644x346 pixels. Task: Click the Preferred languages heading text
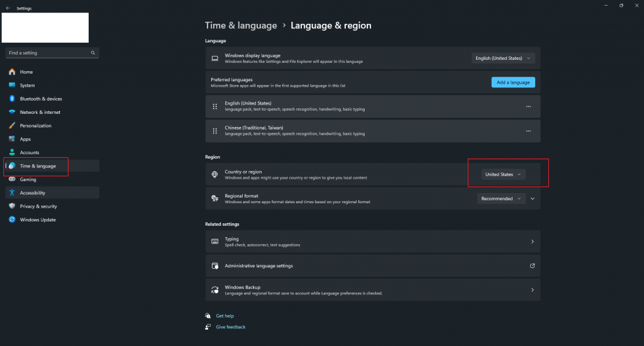[x=231, y=80]
